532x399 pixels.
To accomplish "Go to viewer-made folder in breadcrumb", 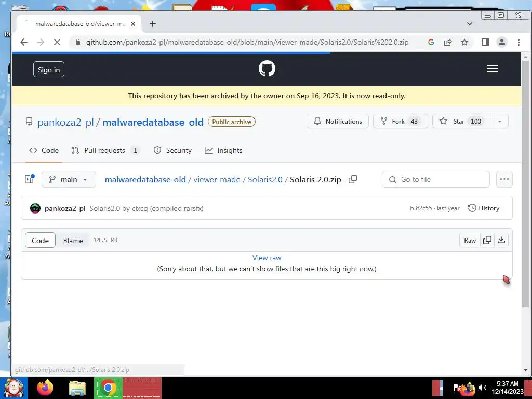I will point(217,179).
